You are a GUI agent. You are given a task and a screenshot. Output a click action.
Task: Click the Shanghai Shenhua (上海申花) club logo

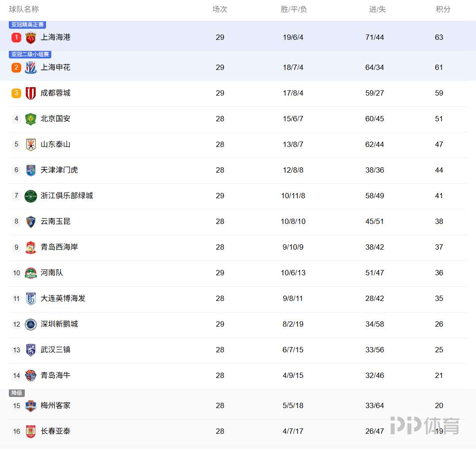pos(31,68)
